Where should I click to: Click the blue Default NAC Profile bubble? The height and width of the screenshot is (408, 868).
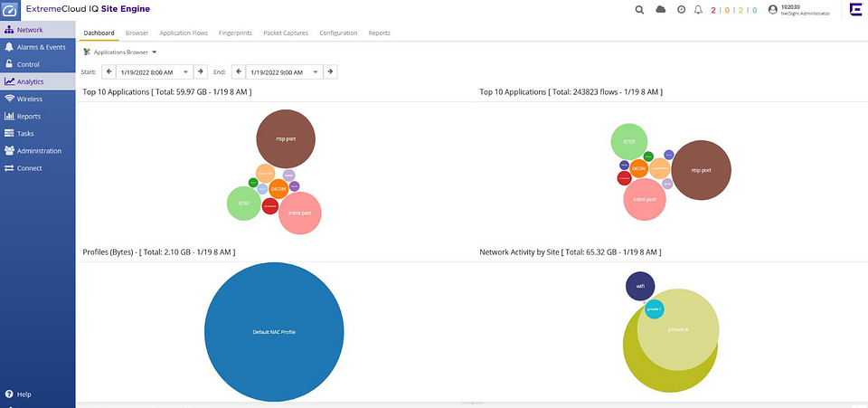(274, 332)
